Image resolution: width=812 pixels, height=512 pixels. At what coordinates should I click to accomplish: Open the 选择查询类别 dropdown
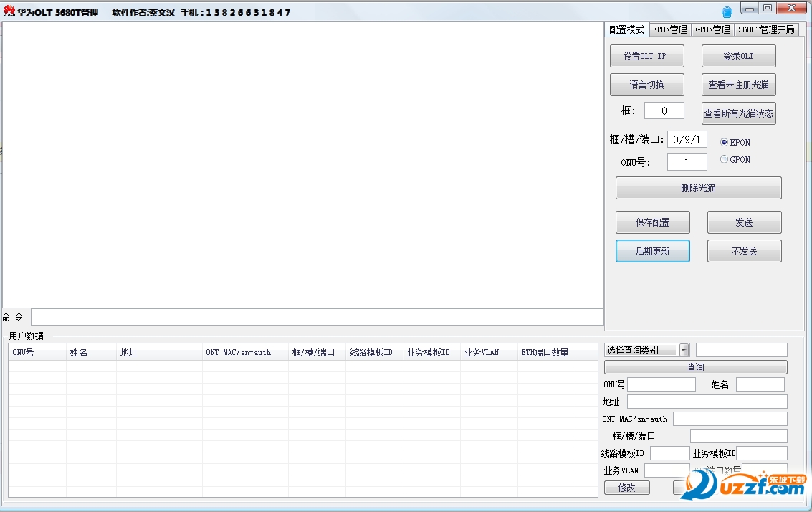point(684,349)
